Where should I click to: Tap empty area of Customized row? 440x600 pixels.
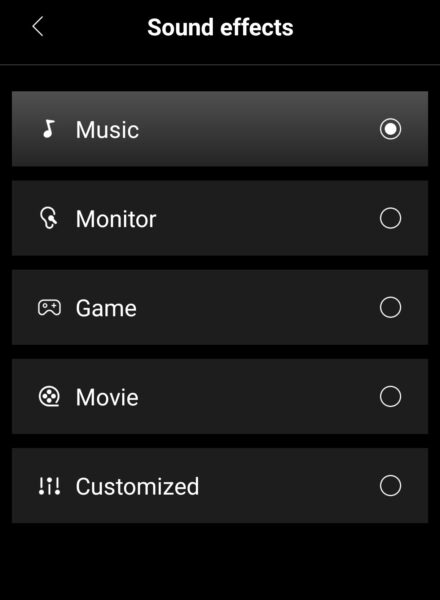287,486
